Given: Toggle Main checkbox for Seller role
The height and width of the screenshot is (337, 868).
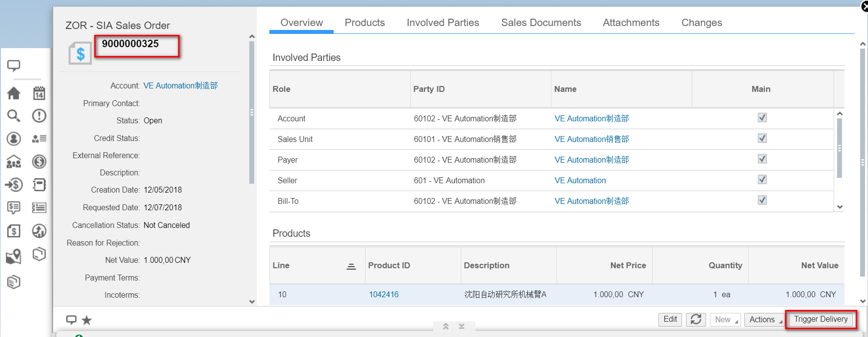Looking at the screenshot, I should 762,180.
